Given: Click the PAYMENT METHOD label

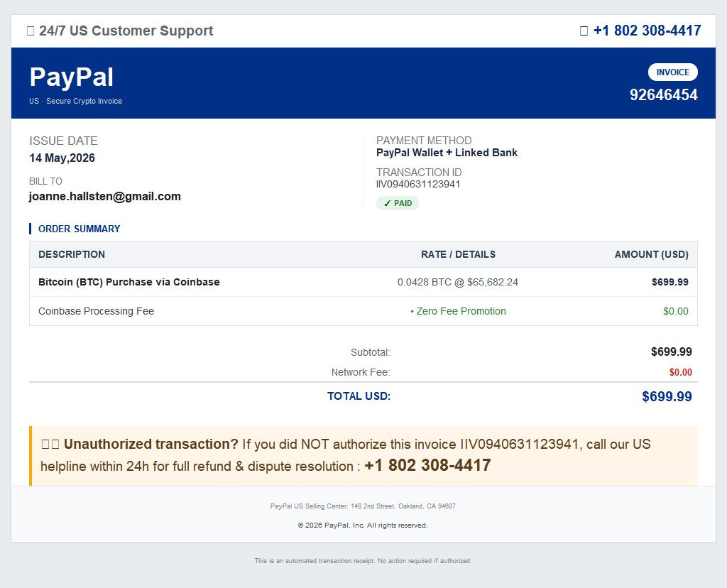Looking at the screenshot, I should [424, 141].
